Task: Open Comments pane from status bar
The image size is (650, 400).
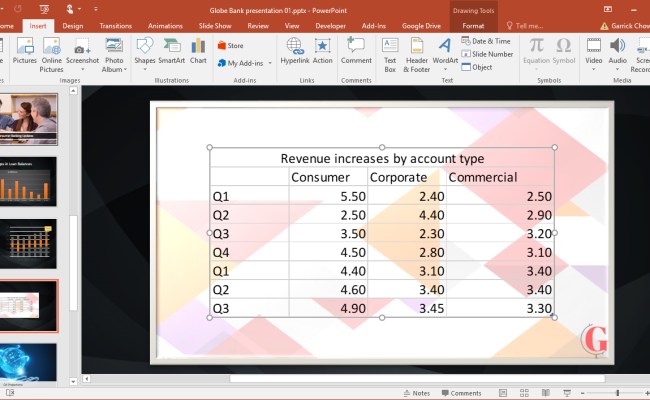Action: click(x=461, y=393)
